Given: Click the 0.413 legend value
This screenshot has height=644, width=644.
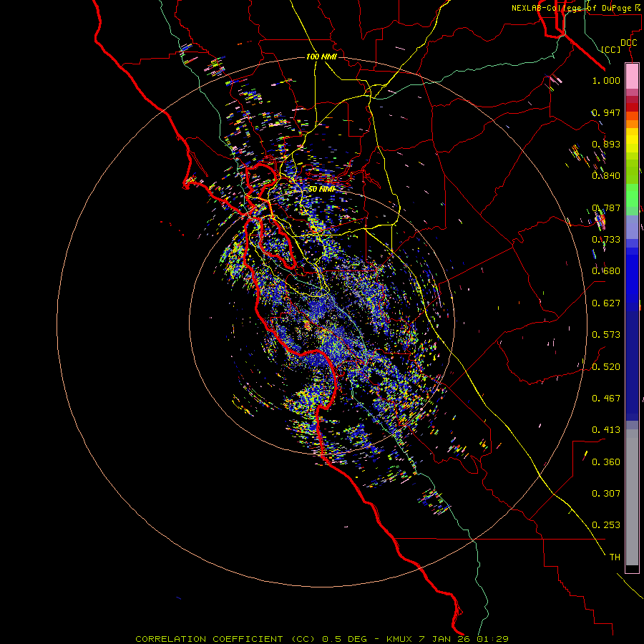Looking at the screenshot, I should click(606, 429).
